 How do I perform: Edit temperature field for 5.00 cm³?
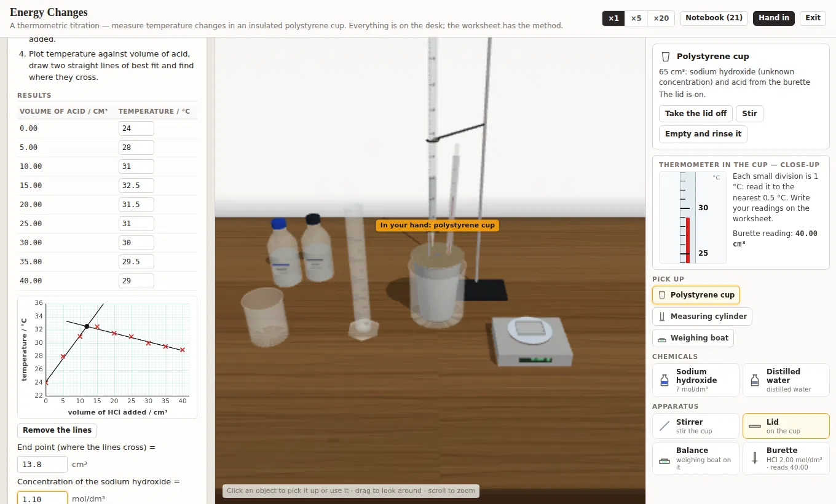(136, 148)
